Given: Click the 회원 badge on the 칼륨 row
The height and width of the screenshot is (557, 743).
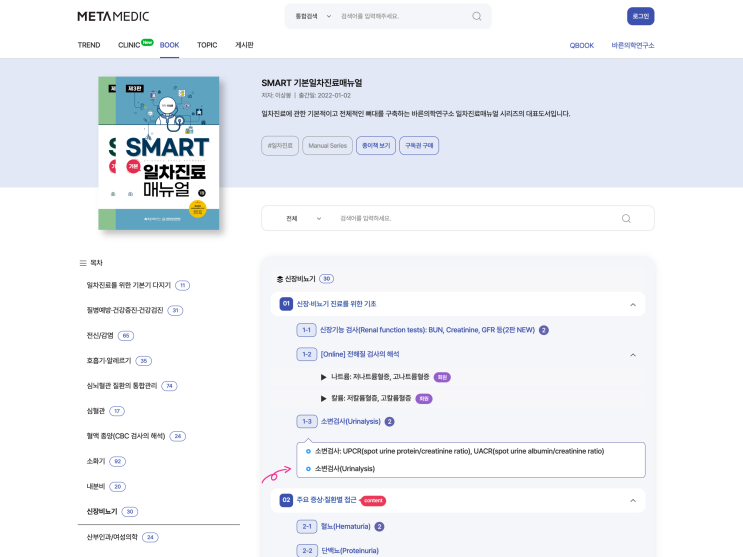Looking at the screenshot, I should point(424,399).
